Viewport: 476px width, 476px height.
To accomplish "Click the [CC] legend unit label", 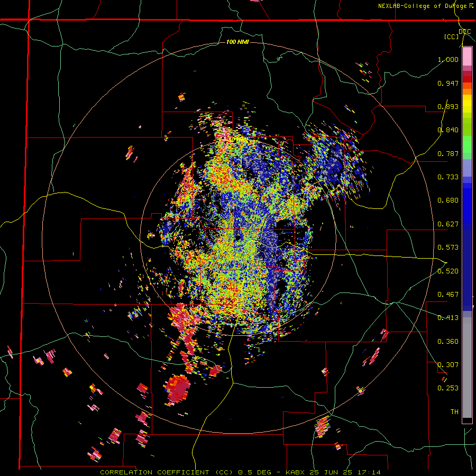I will click(x=452, y=36).
